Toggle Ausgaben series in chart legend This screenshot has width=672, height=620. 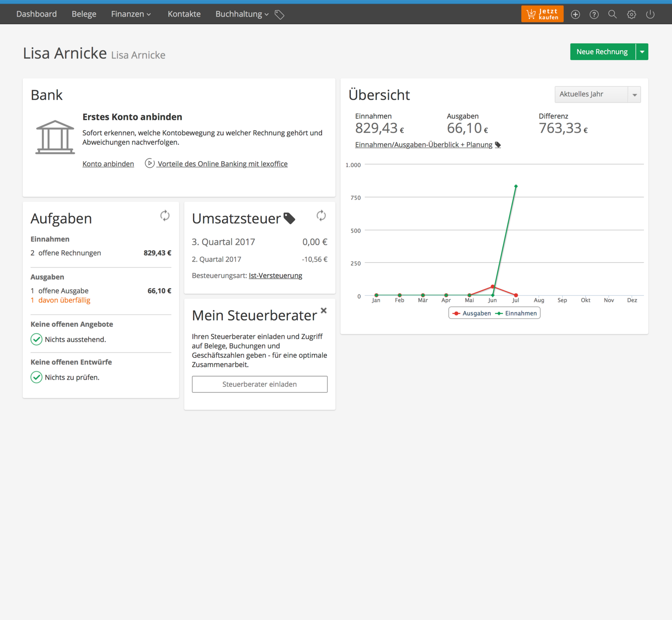pos(472,313)
